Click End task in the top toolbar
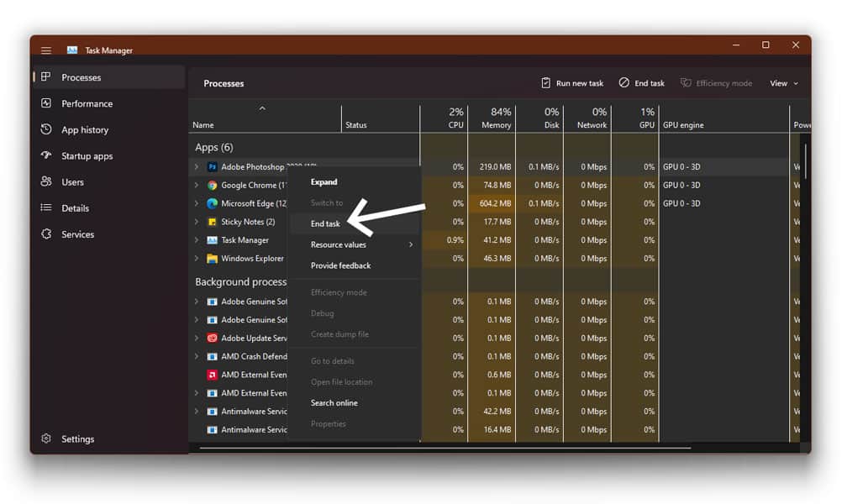842x504 pixels. click(x=642, y=83)
